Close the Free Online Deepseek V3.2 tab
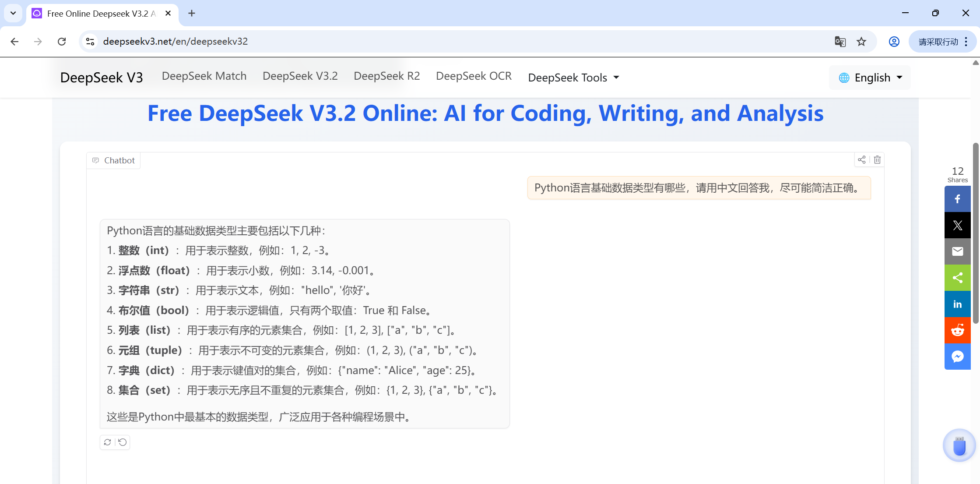The height and width of the screenshot is (484, 980). pos(168,14)
